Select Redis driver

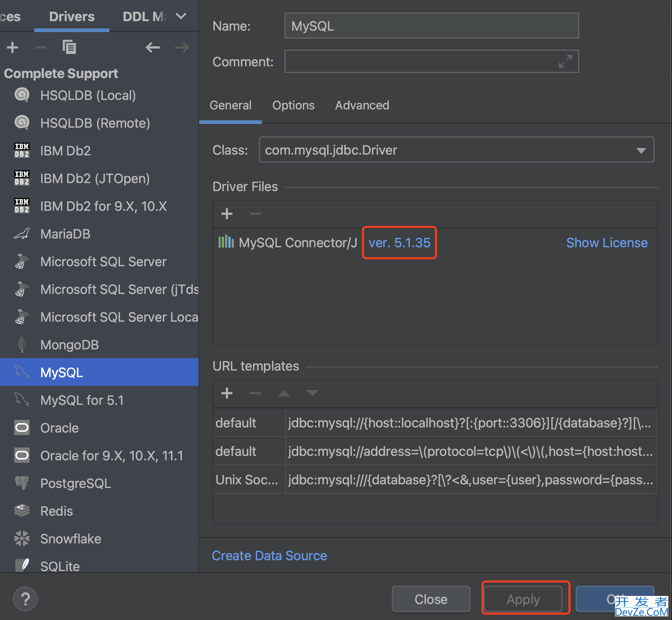click(99, 511)
